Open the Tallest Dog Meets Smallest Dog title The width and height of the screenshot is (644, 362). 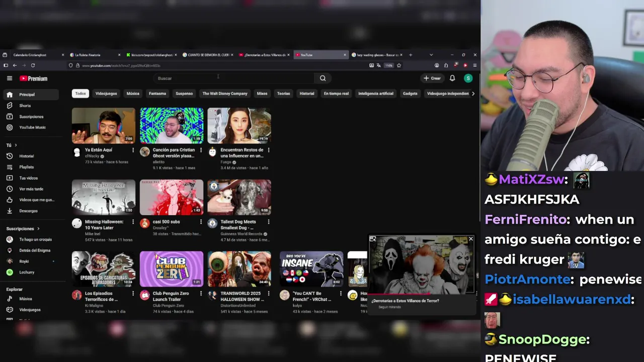coord(238,224)
